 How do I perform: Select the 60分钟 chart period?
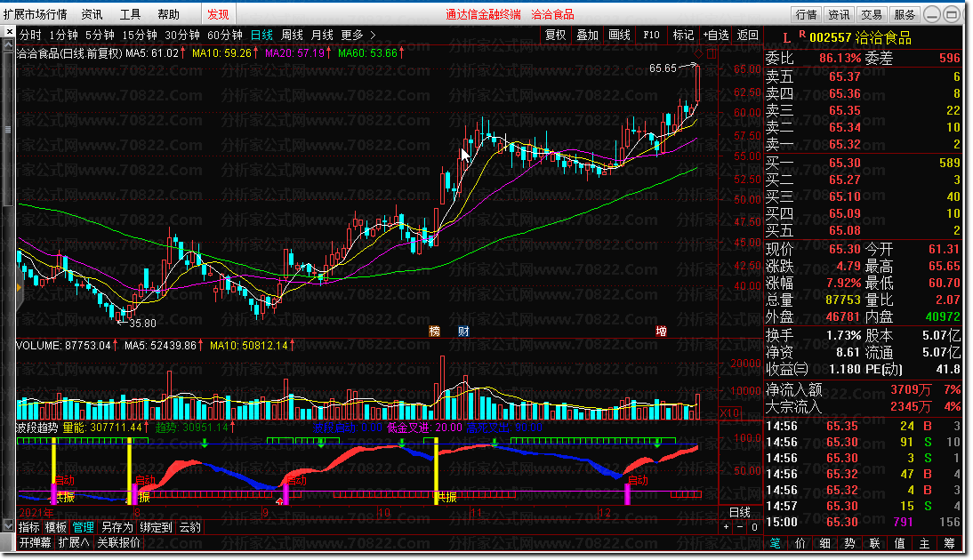[225, 36]
